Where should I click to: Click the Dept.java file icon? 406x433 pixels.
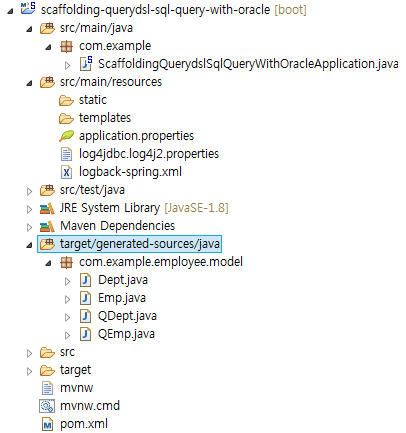[86, 280]
